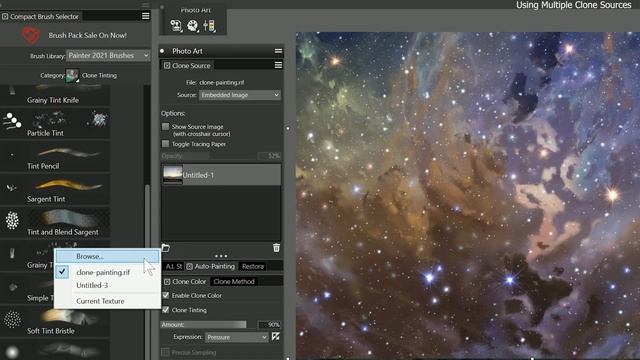This screenshot has height=360, width=640.
Task: Enable Show Source Image checkbox
Action: (x=165, y=127)
